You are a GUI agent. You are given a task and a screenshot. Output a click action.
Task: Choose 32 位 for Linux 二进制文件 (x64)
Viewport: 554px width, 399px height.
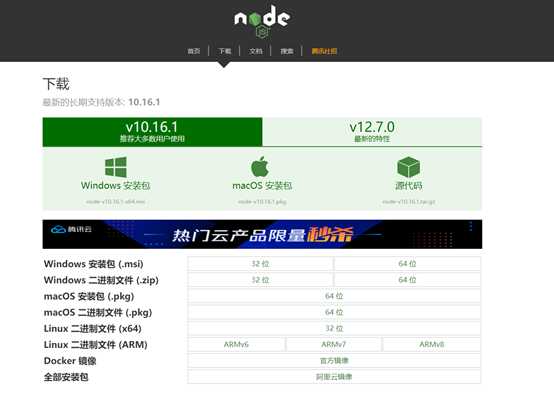334,328
